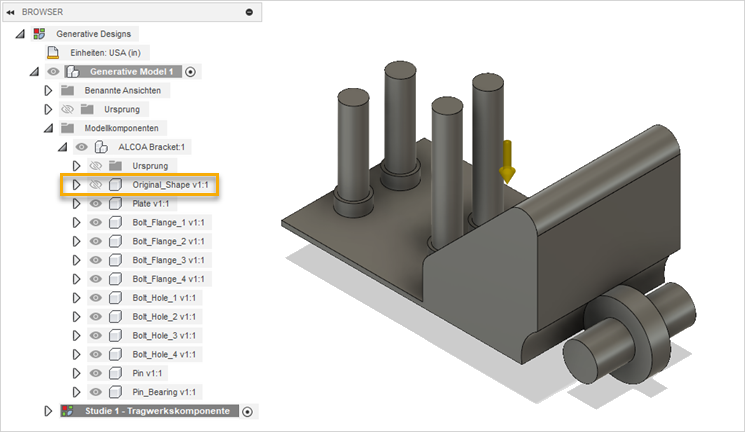Click the Generative Model 1 component icon

coord(73,72)
